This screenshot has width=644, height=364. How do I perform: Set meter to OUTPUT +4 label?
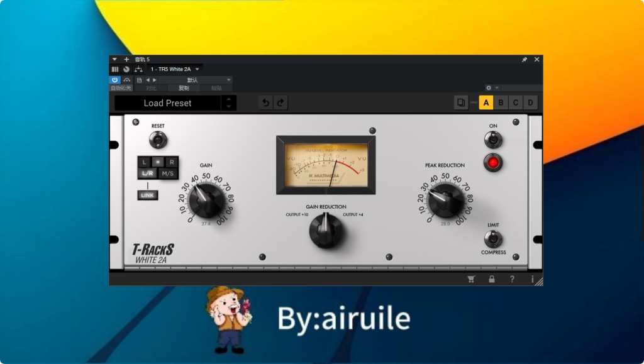pyautogui.click(x=353, y=214)
